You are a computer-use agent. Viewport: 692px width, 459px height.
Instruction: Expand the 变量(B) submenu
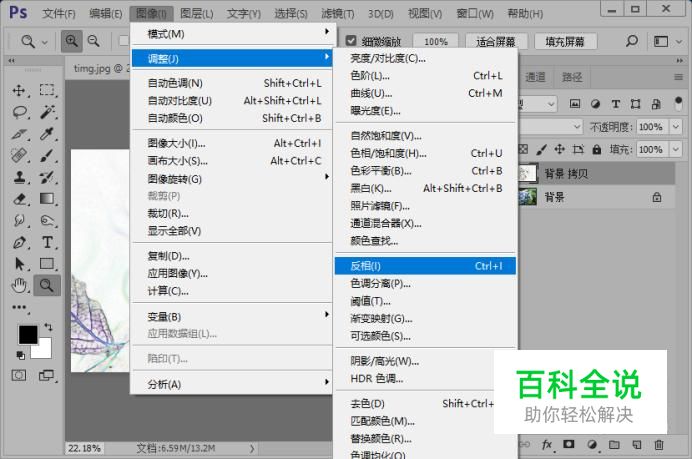(x=232, y=316)
